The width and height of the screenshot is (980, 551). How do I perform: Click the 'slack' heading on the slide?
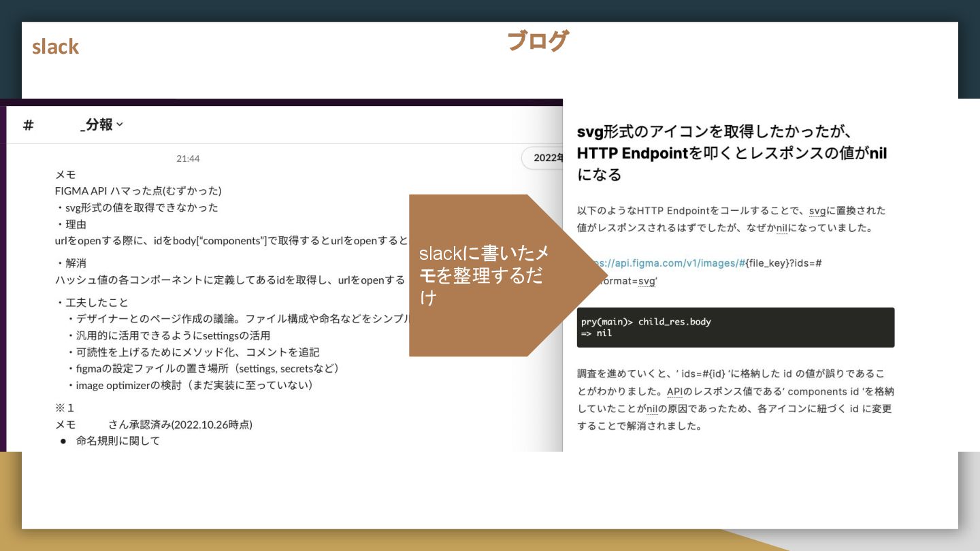(x=55, y=46)
